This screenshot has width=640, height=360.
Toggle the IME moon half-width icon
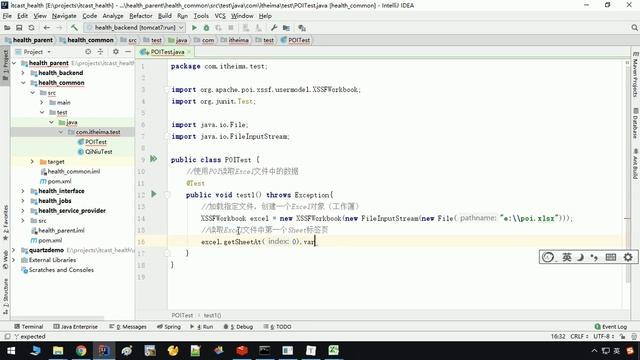point(580,257)
